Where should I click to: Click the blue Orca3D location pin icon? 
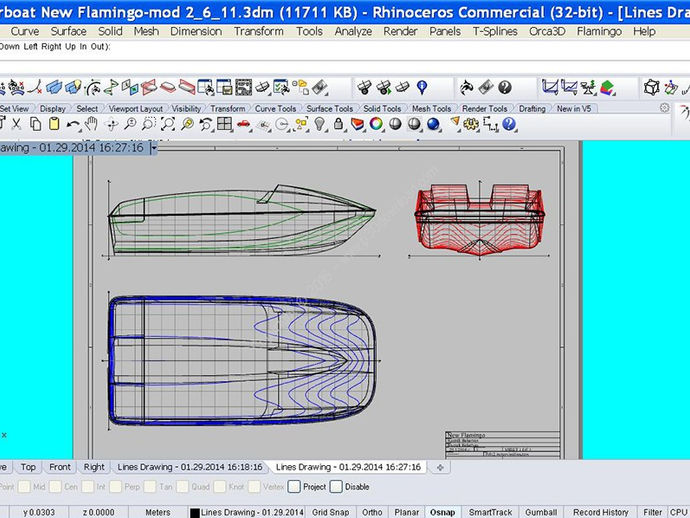coord(422,87)
